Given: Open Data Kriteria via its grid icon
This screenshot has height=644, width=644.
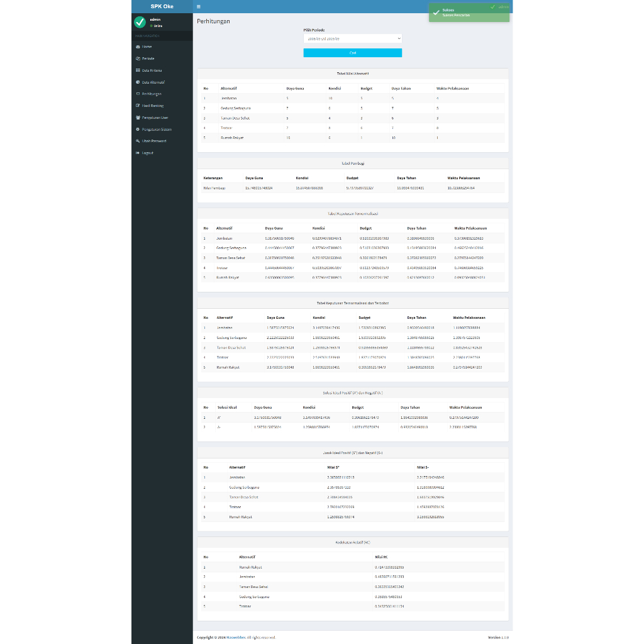Looking at the screenshot, I should pos(138,70).
